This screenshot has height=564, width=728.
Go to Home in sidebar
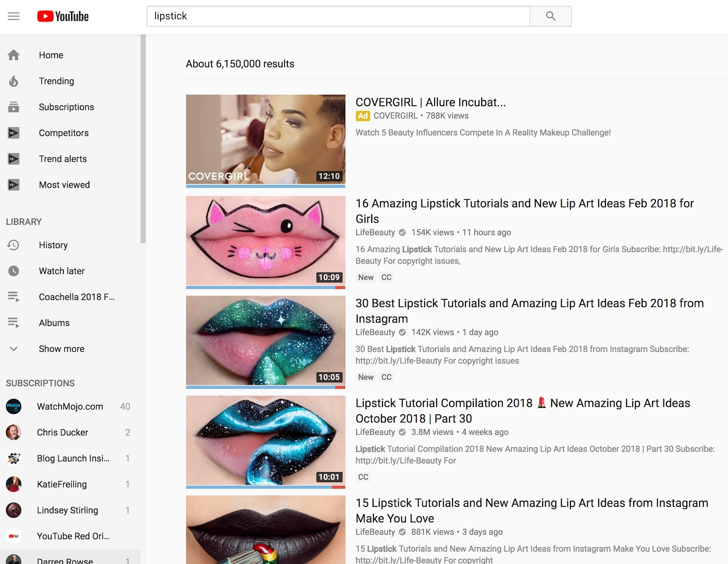click(x=51, y=55)
